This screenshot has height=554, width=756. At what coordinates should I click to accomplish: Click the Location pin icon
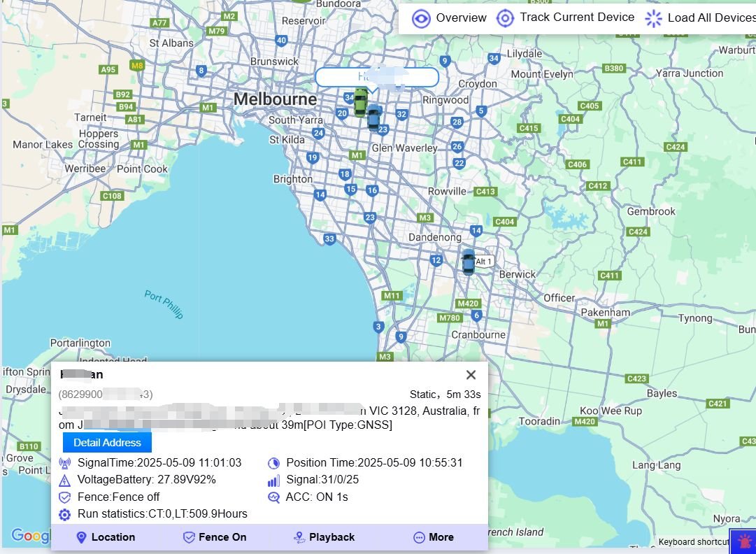(x=82, y=537)
